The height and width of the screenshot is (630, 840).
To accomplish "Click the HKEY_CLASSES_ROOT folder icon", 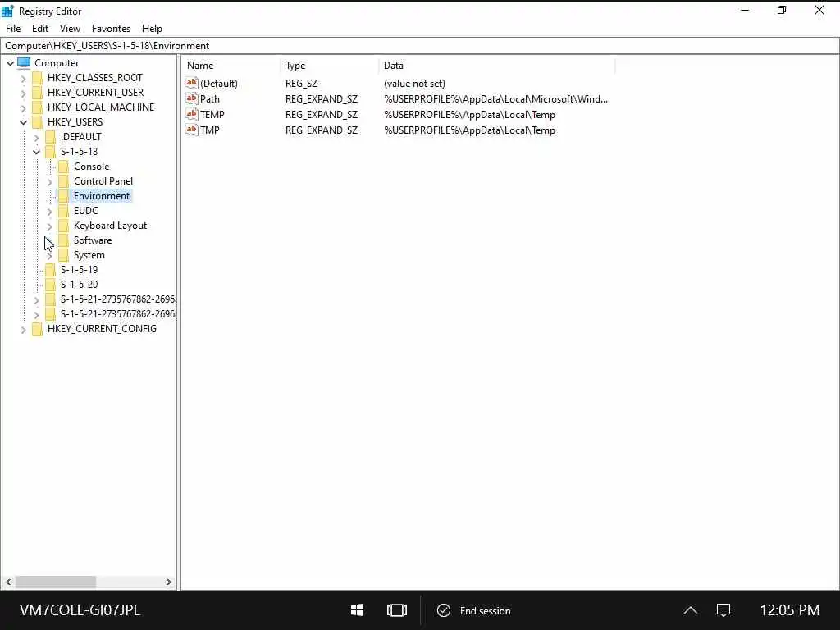I will click(37, 78).
